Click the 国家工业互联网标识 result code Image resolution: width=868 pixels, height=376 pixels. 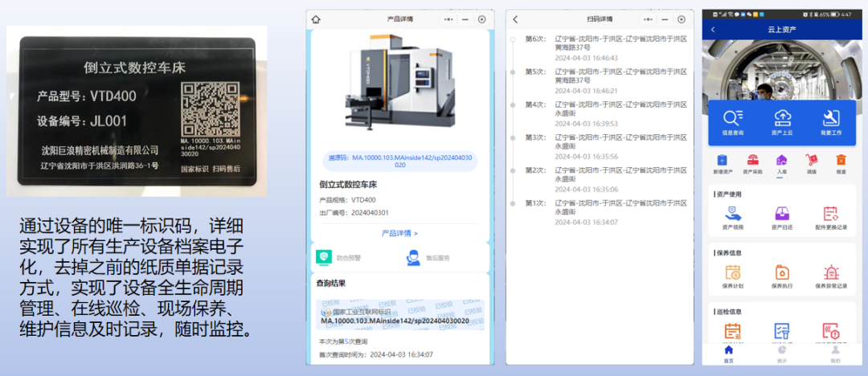coord(395,321)
